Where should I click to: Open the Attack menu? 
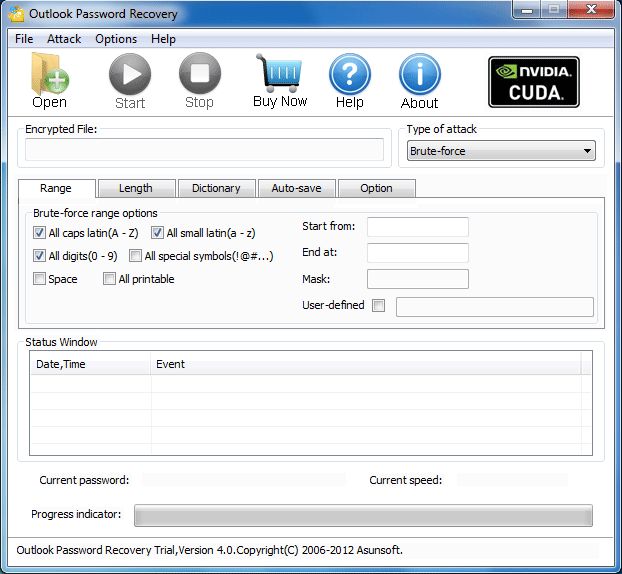(x=64, y=39)
